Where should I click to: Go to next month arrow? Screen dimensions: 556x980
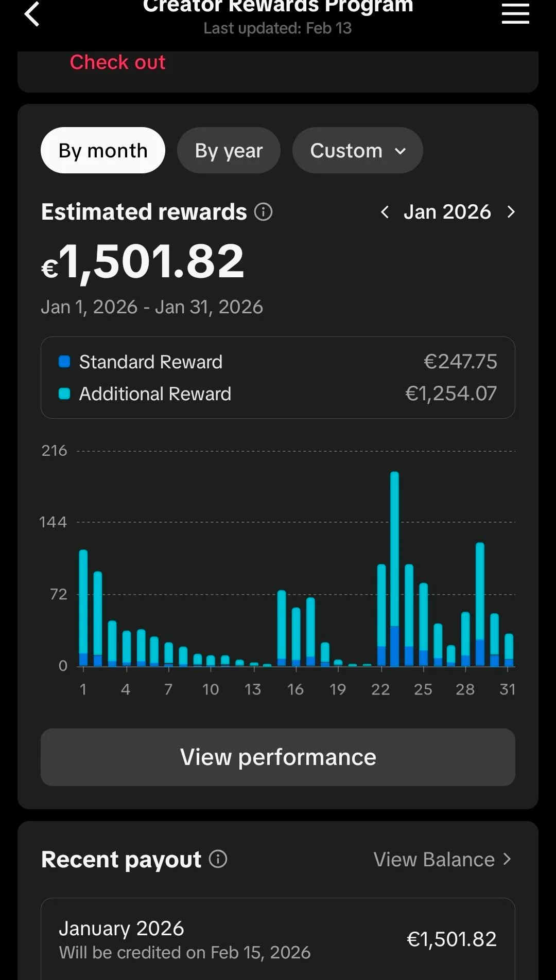511,212
